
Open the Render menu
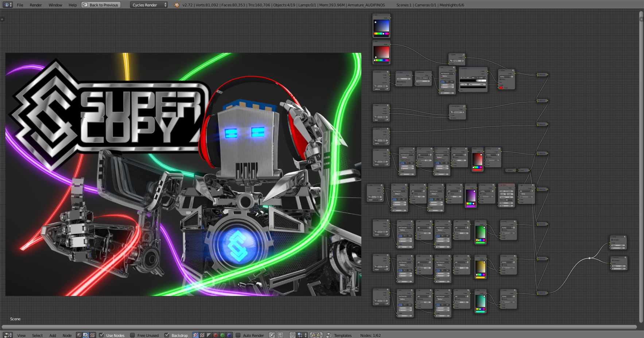click(35, 5)
